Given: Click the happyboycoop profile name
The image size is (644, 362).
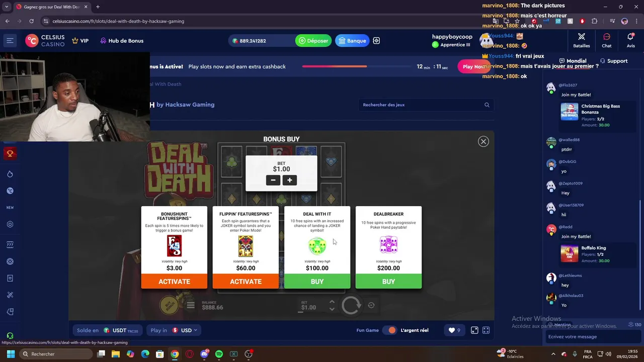Looking at the screenshot, I should [x=452, y=37].
